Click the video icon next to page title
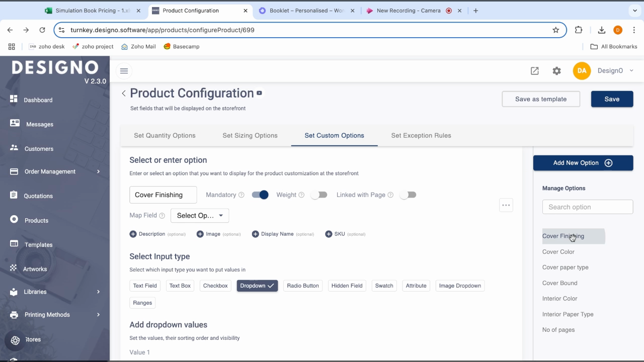This screenshot has height=362, width=644. (x=260, y=93)
